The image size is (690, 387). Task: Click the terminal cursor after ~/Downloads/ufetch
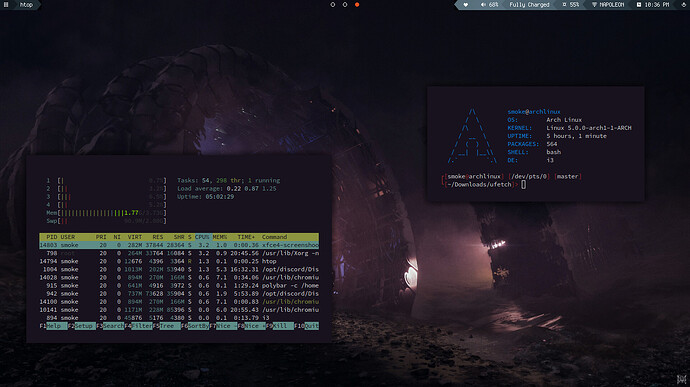[x=523, y=185]
